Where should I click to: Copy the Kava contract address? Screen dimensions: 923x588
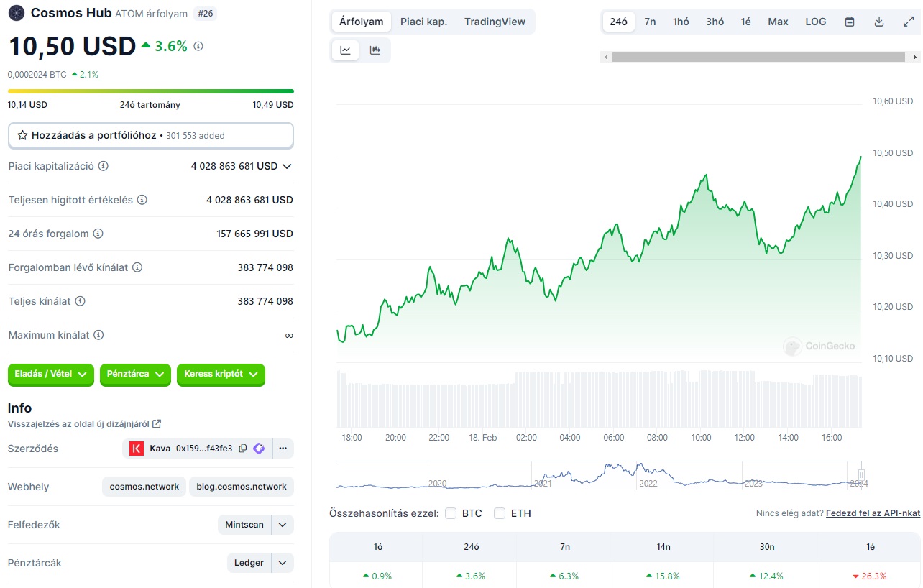pyautogui.click(x=243, y=449)
